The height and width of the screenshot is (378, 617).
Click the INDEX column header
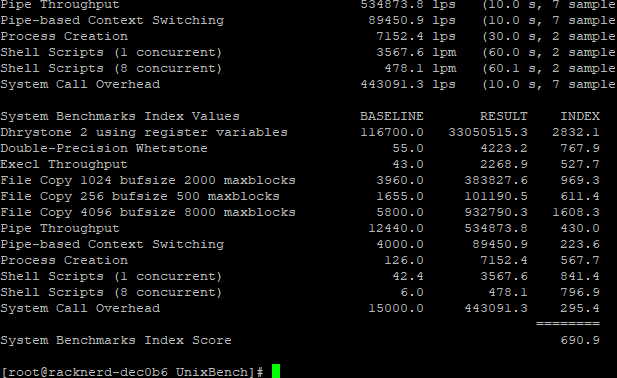coord(580,116)
